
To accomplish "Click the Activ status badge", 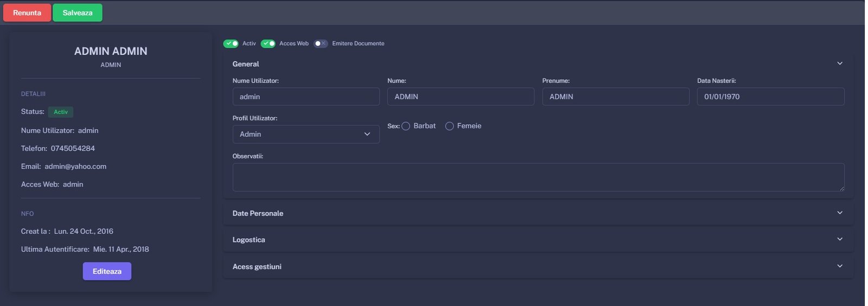I will pyautogui.click(x=61, y=112).
